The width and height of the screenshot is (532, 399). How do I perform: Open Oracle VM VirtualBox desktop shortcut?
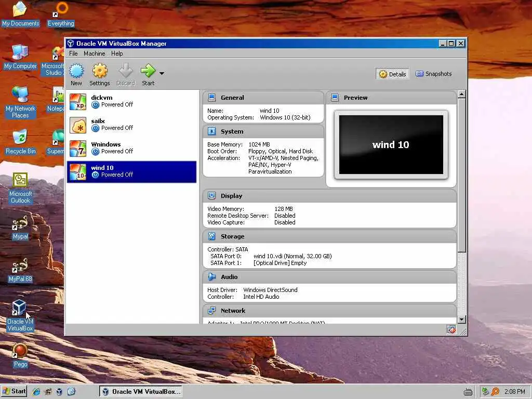coord(20,315)
